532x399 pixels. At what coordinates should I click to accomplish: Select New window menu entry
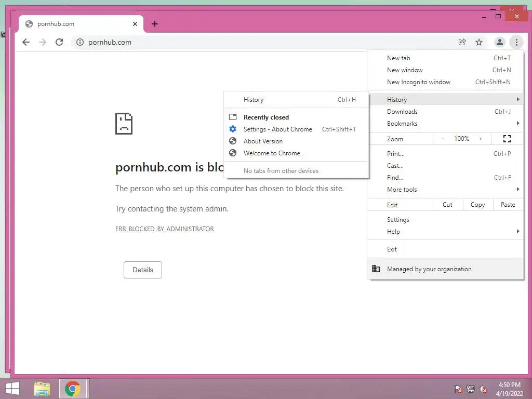[445, 70]
